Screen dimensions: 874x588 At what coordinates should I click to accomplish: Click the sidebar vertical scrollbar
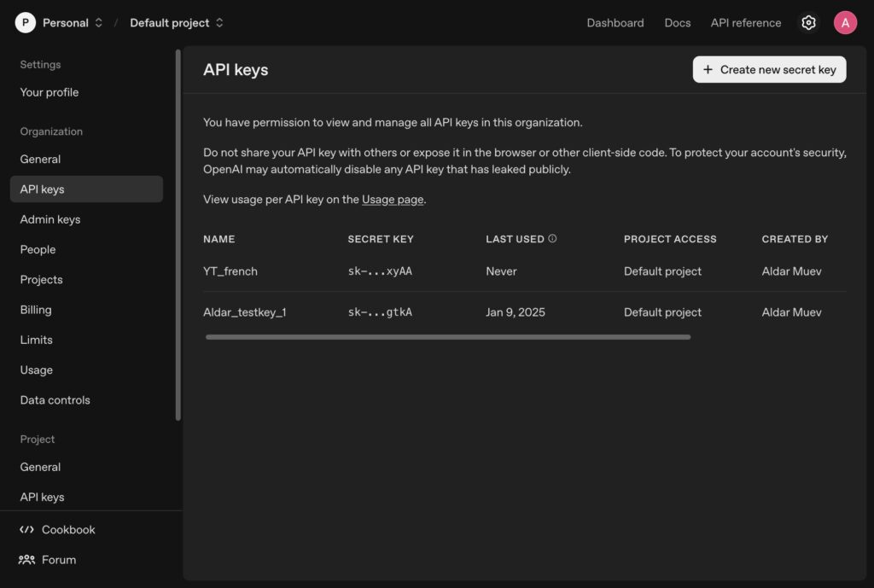click(178, 235)
